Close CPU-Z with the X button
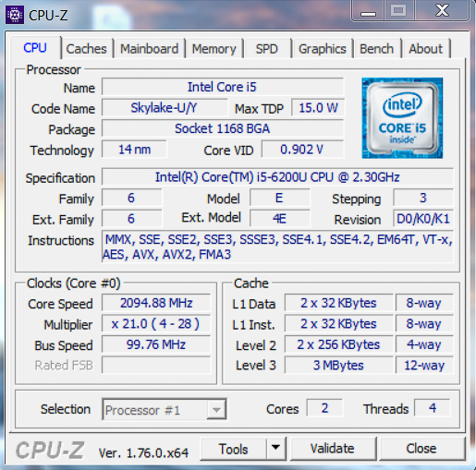 [x=442, y=10]
